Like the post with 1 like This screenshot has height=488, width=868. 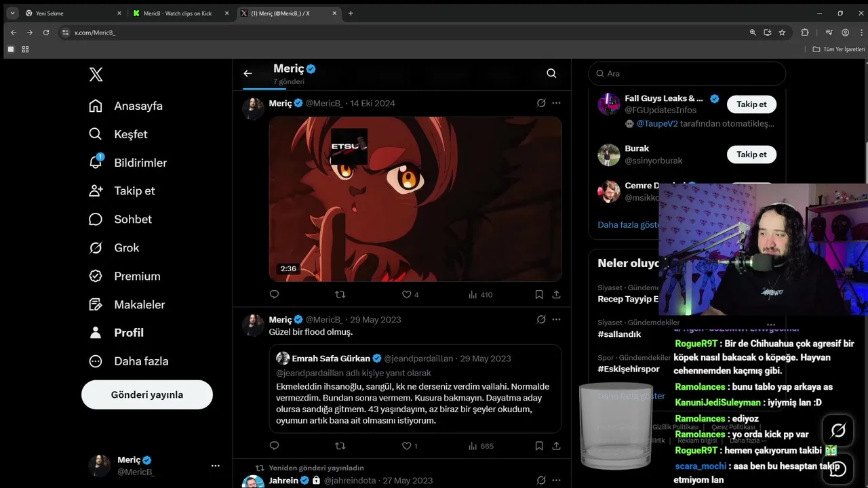click(410, 446)
